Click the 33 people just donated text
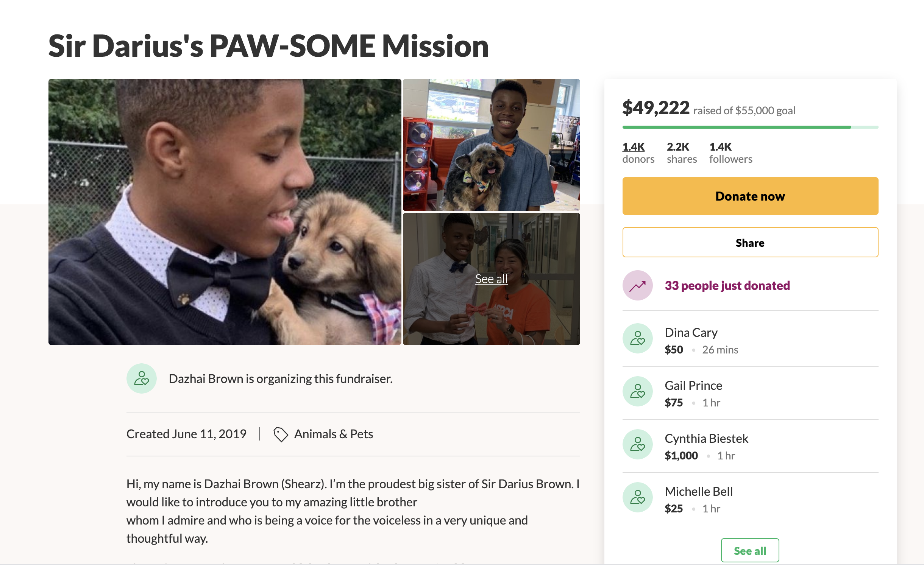 (727, 286)
